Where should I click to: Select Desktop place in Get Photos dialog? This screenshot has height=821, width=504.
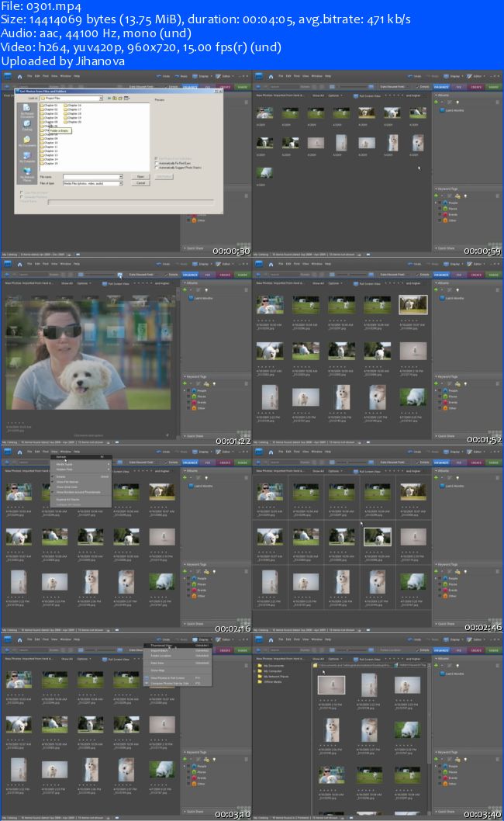coord(26,125)
